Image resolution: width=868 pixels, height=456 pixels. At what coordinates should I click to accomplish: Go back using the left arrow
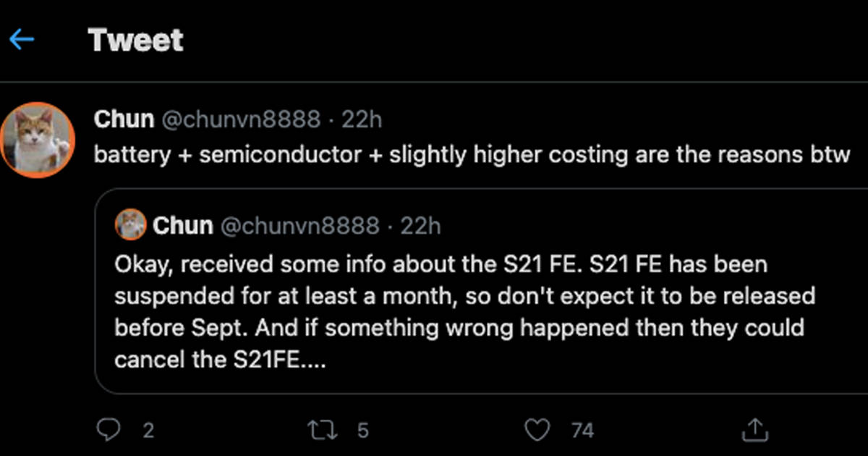coord(22,40)
